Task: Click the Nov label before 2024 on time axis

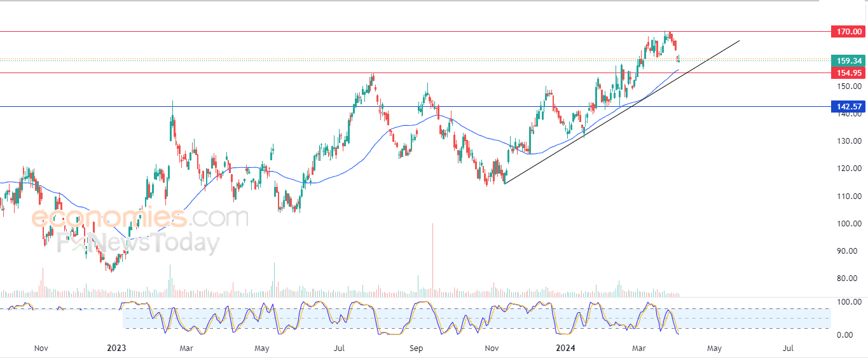Action: [492, 348]
